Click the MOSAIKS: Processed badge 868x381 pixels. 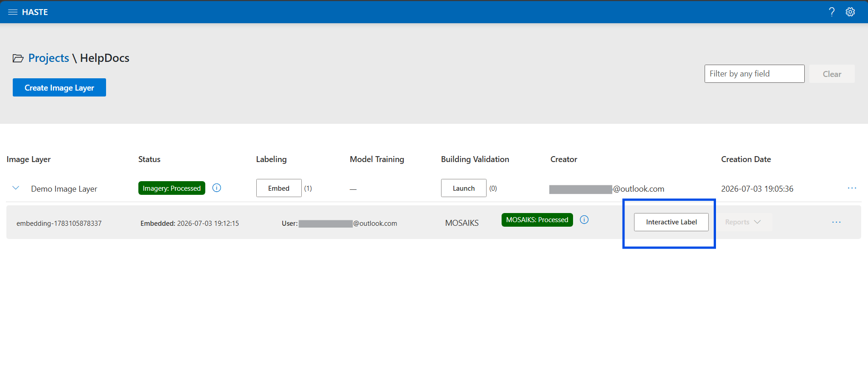[537, 220]
